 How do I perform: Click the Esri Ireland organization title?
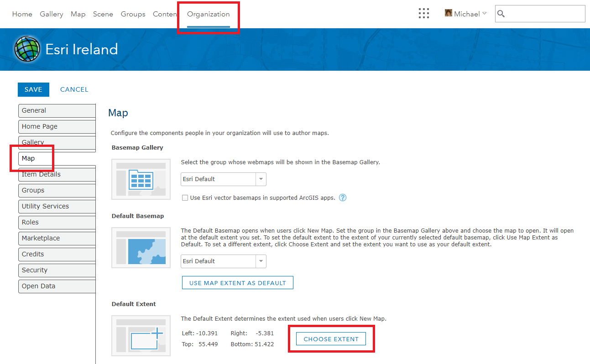[x=82, y=49]
